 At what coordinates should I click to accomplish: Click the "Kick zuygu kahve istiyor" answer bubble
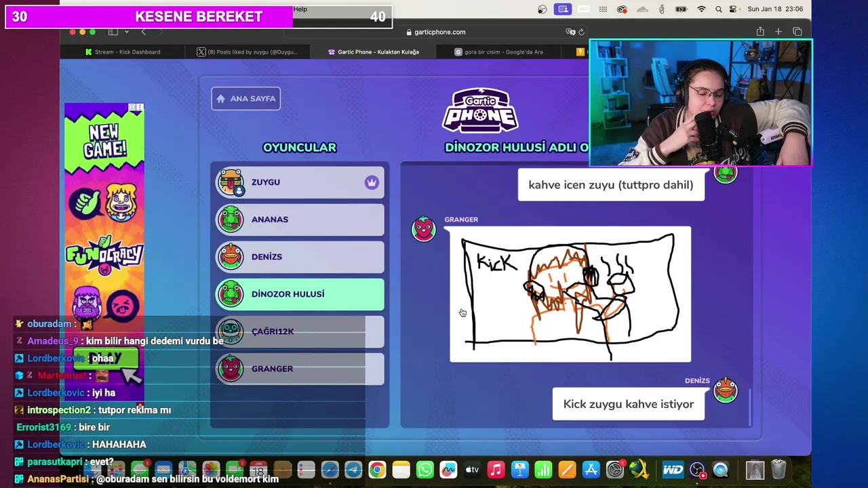click(629, 404)
